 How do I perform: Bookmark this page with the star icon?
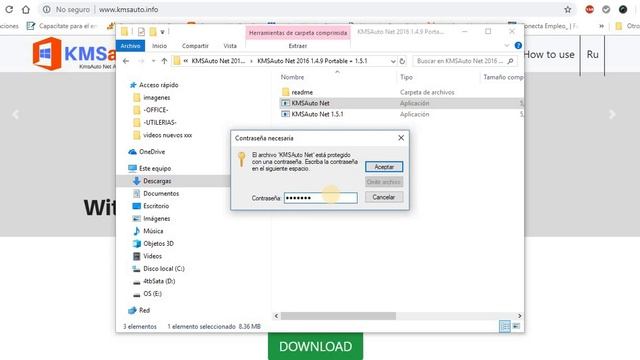pos(568,9)
